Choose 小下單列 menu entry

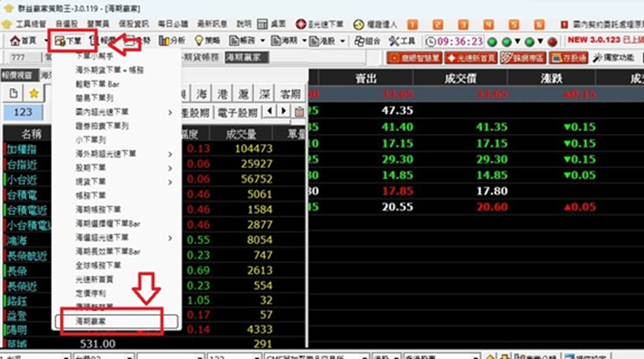point(91,140)
